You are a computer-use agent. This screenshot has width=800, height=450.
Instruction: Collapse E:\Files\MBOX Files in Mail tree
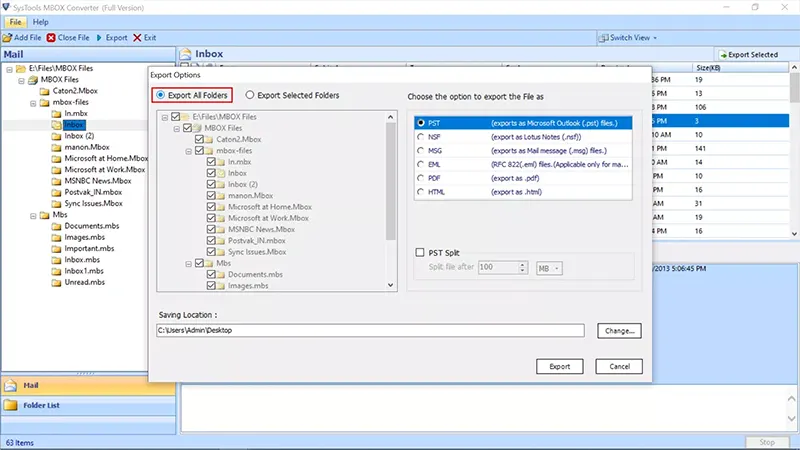9,69
